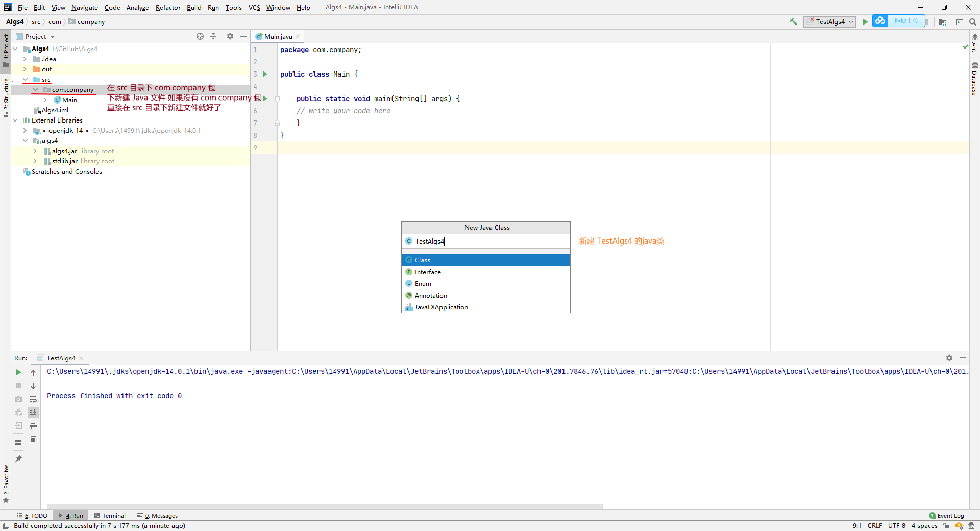Viewport: 980px width, 531px height.
Task: Collapse all in Project panel
Action: click(213, 36)
